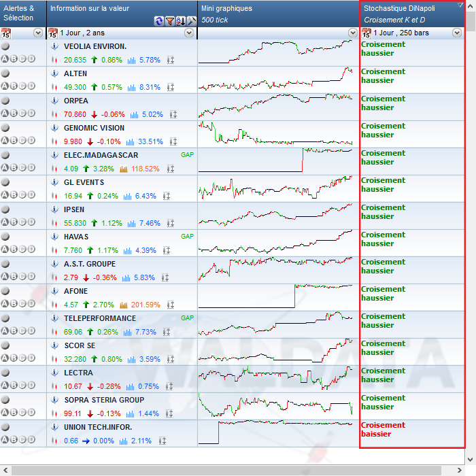Click orange volume icon next to 201.59%

(x=124, y=305)
